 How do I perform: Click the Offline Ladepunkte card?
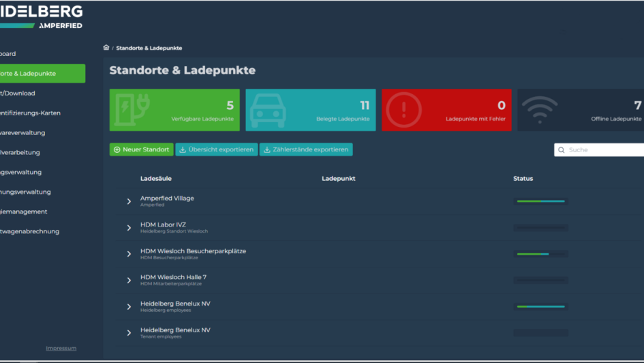(x=581, y=110)
